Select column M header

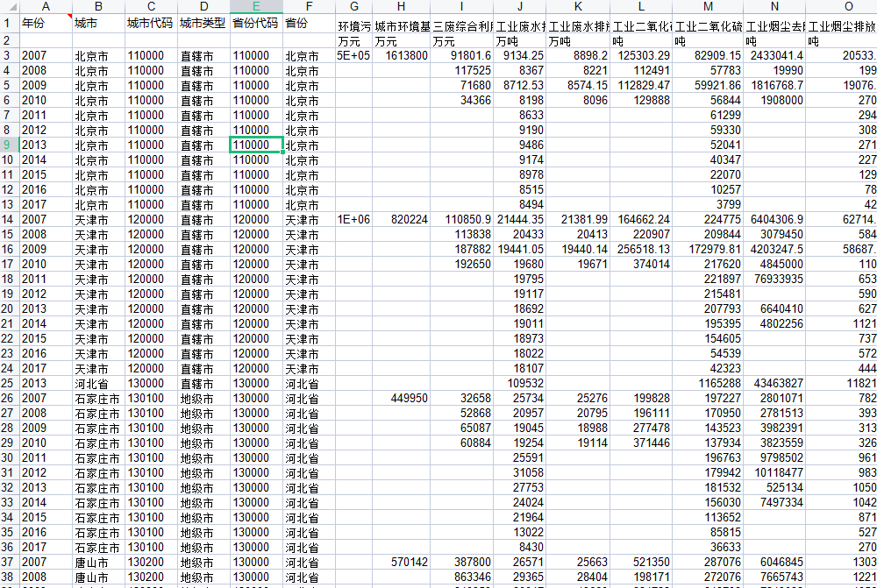tap(708, 7)
